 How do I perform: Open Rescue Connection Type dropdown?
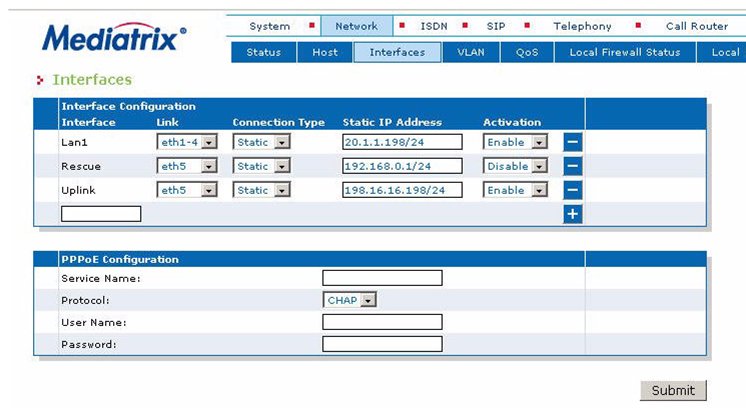(261, 166)
